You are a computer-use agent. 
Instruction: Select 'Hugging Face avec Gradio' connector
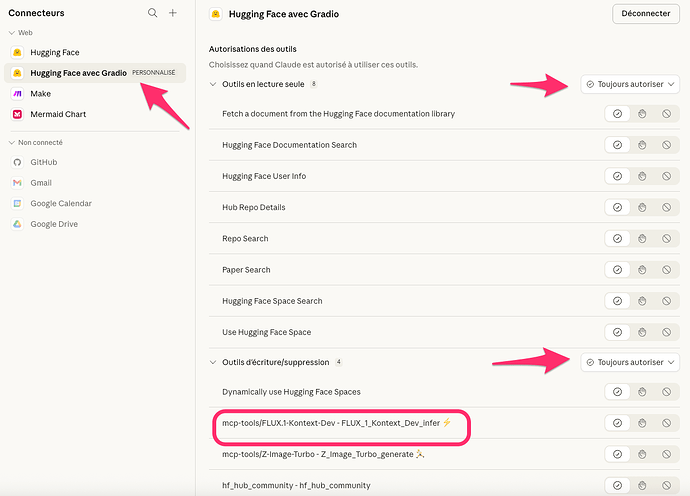pos(78,73)
